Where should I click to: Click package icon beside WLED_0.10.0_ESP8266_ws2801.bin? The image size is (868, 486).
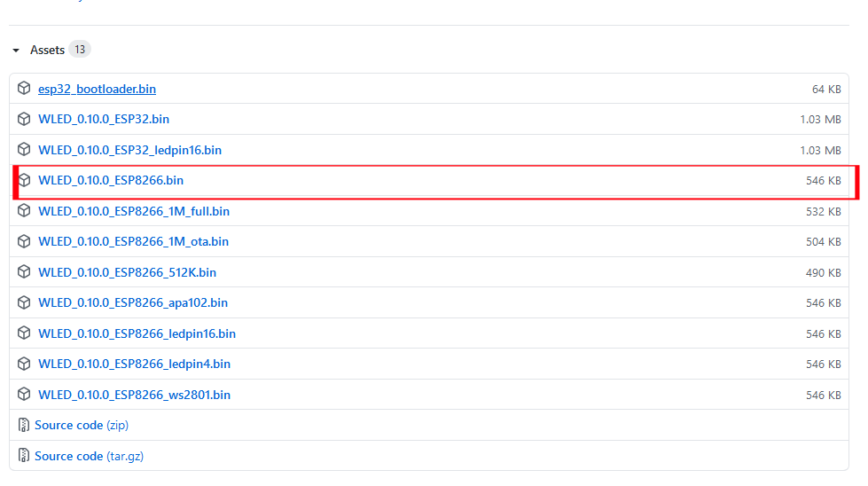[x=24, y=394]
